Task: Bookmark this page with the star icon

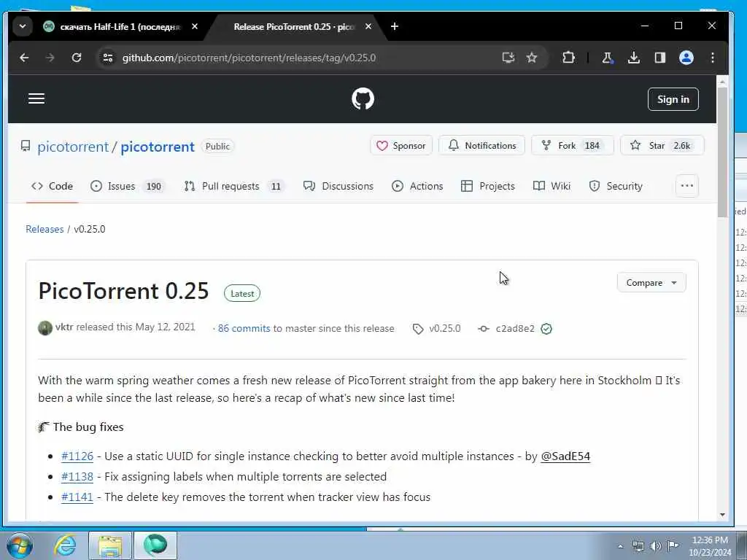Action: click(x=532, y=58)
